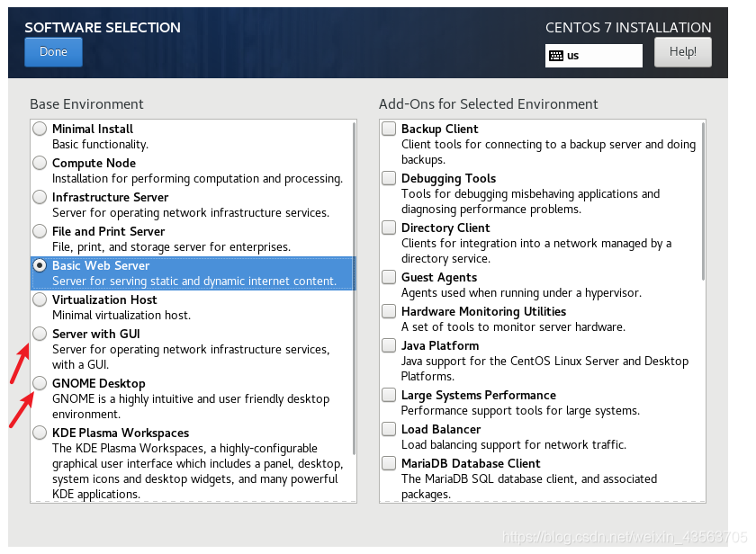This screenshot has height=554, width=756.
Task: Click the 'Directory Client' label
Action: click(445, 228)
